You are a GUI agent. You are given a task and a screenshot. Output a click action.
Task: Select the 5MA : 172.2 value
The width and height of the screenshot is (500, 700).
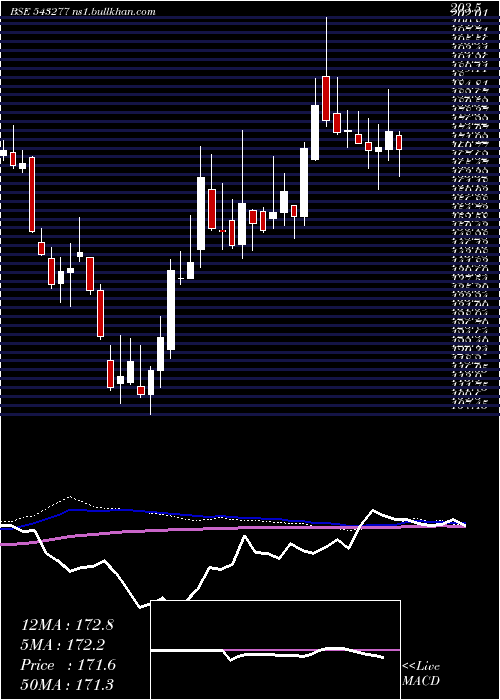[x=64, y=645]
